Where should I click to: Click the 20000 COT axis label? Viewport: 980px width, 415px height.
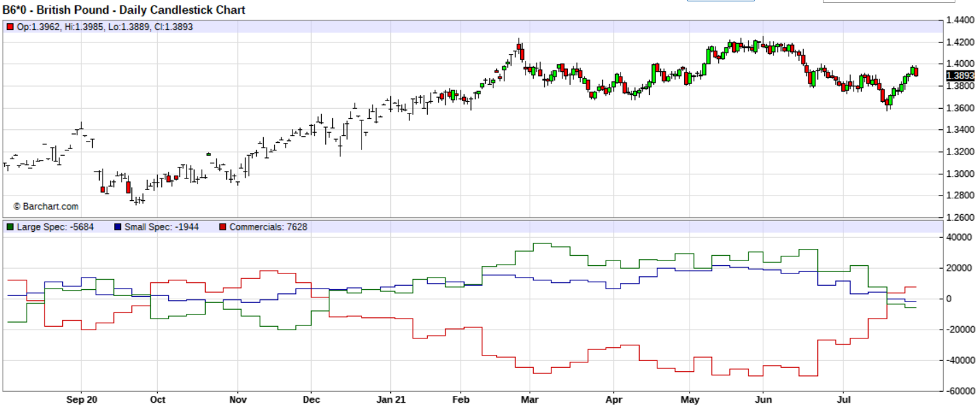(959, 268)
